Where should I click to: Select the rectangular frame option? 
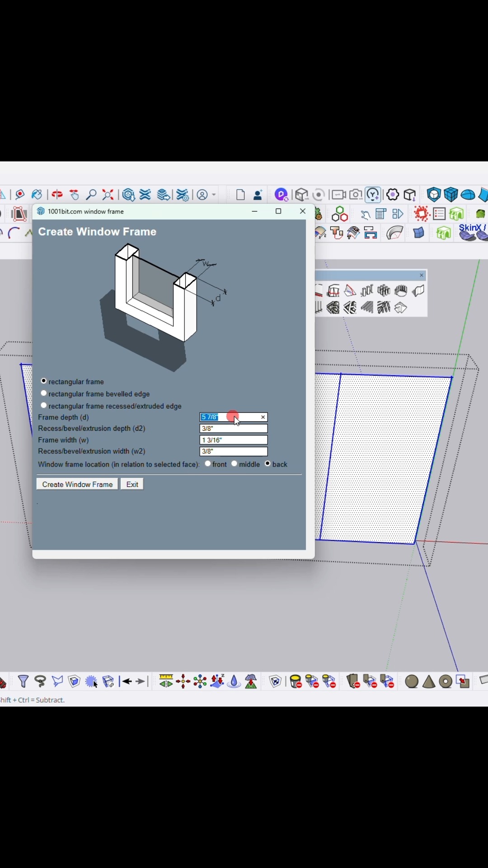click(44, 382)
